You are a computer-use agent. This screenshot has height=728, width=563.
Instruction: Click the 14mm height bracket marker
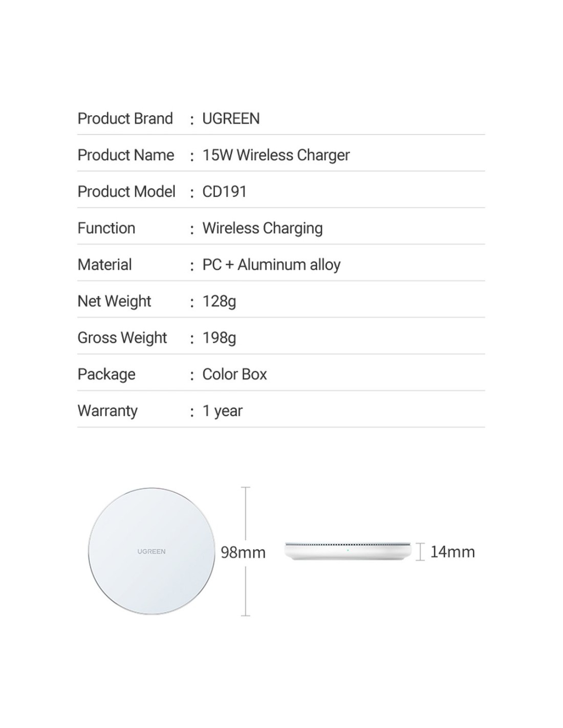(420, 552)
